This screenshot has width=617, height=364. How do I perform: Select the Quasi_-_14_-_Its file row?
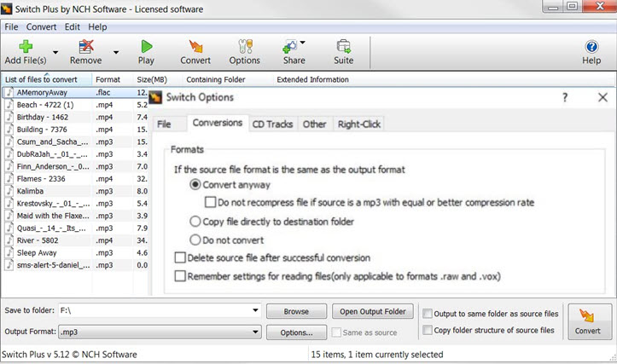[76, 228]
